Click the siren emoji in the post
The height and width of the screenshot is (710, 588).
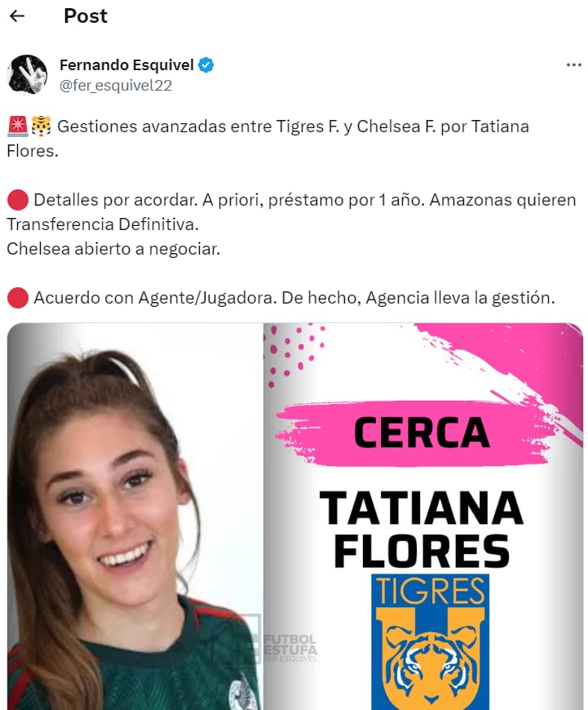(x=18, y=126)
